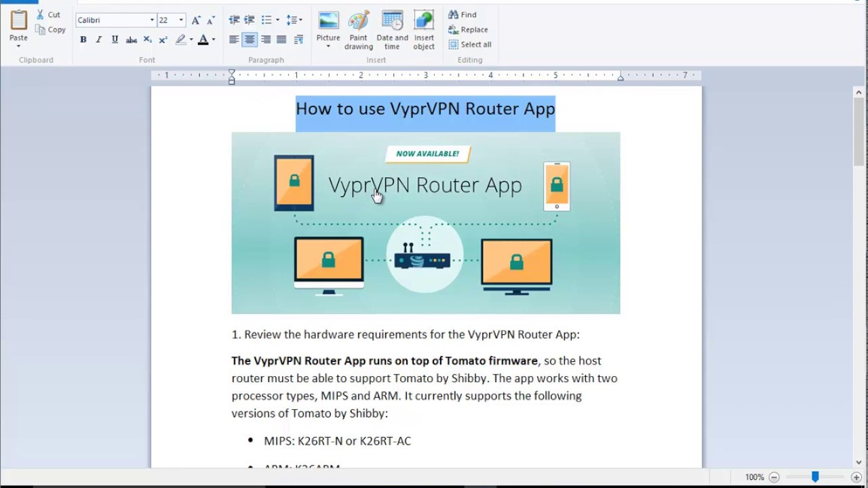Zoom in with the plus button
The width and height of the screenshot is (868, 488).
856,477
